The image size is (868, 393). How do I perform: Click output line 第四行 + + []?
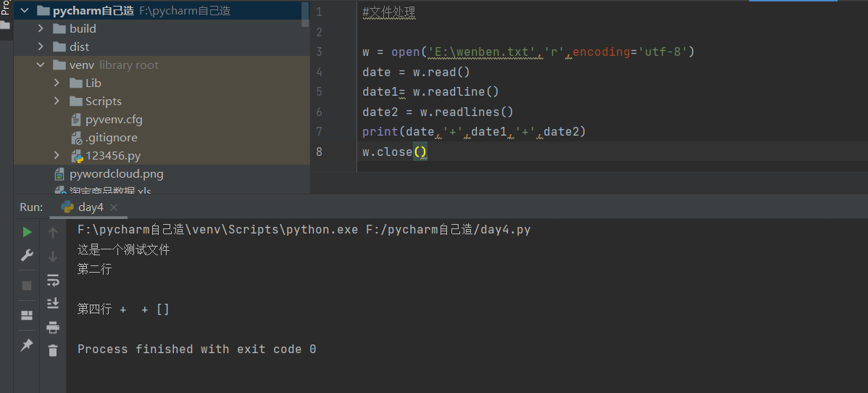(x=123, y=310)
